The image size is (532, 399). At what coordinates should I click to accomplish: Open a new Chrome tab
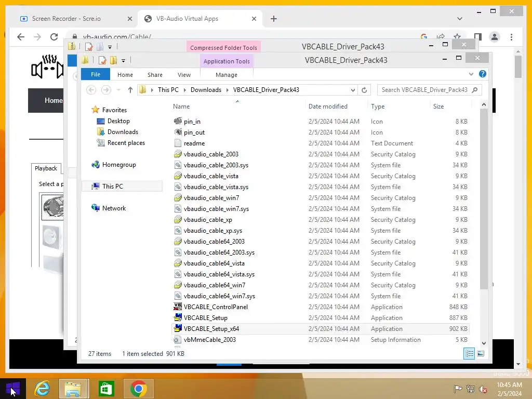pos(273,19)
